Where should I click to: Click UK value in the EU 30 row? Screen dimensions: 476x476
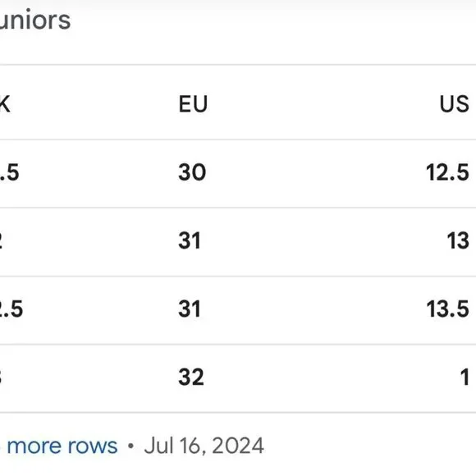tap(9, 172)
